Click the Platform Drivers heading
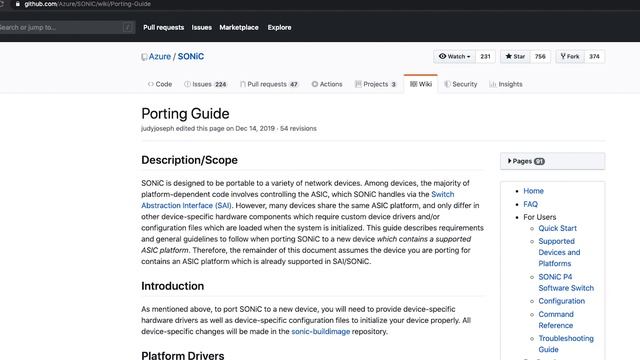This screenshot has height=360, width=640. [x=183, y=355]
